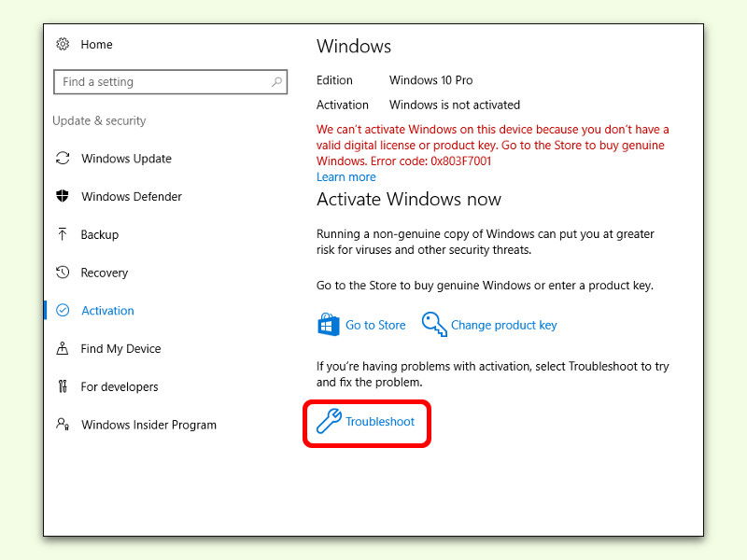Click the Store shopping bag icon

(329, 325)
